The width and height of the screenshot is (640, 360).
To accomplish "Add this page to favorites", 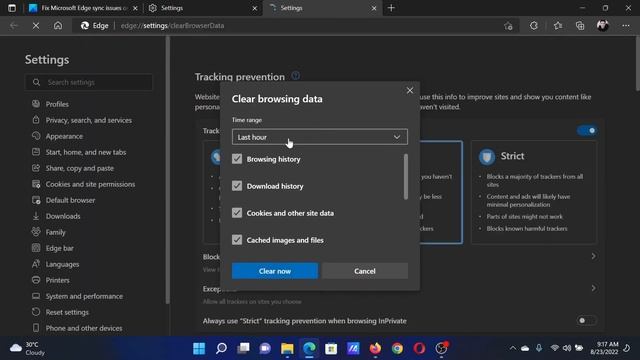I will [x=508, y=26].
